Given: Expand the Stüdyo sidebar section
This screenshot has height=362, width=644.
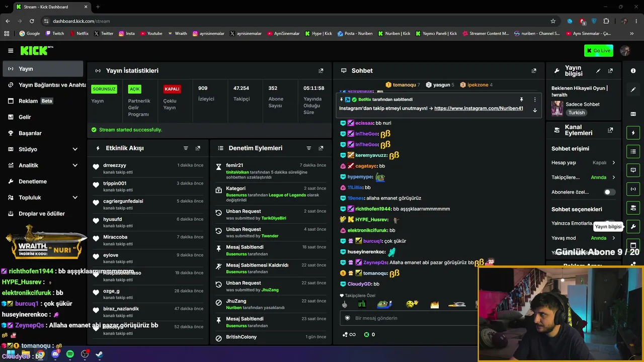Looking at the screenshot, I should pos(75,149).
